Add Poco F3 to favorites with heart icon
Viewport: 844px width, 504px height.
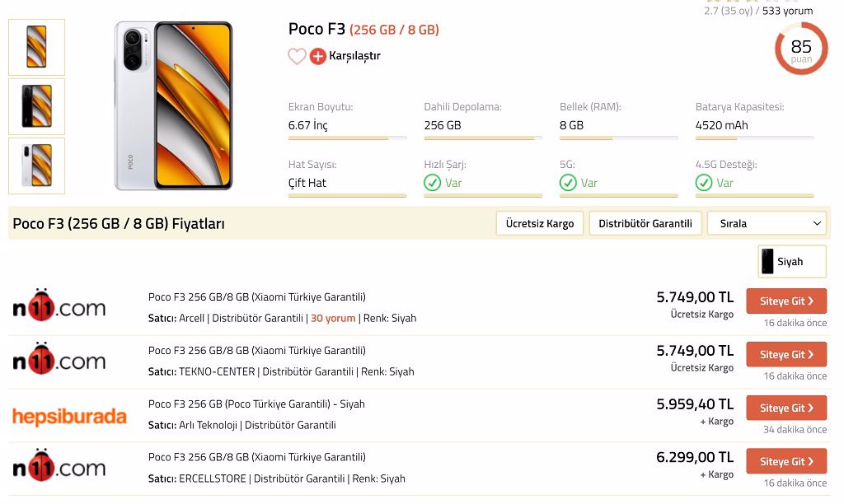coord(297,56)
